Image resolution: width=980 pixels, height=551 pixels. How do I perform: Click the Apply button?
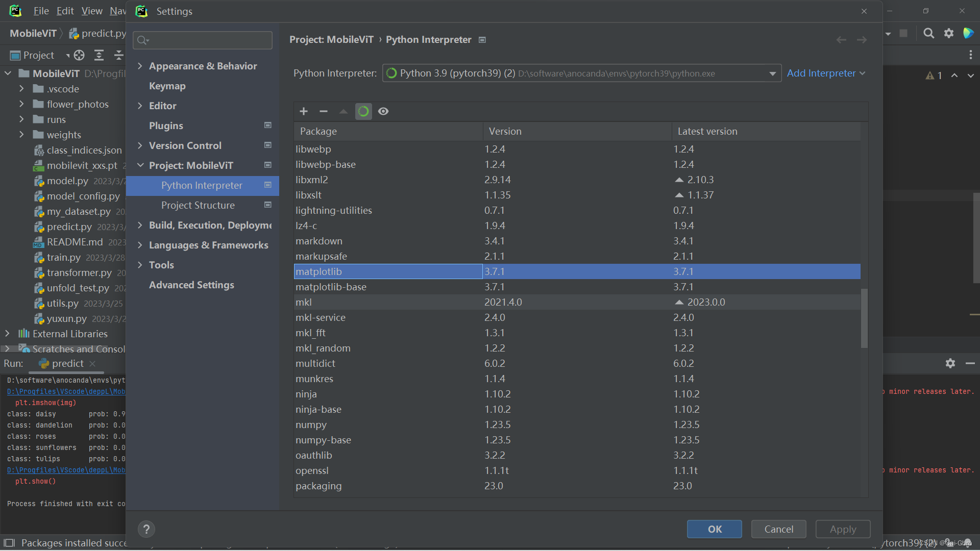[x=843, y=529]
